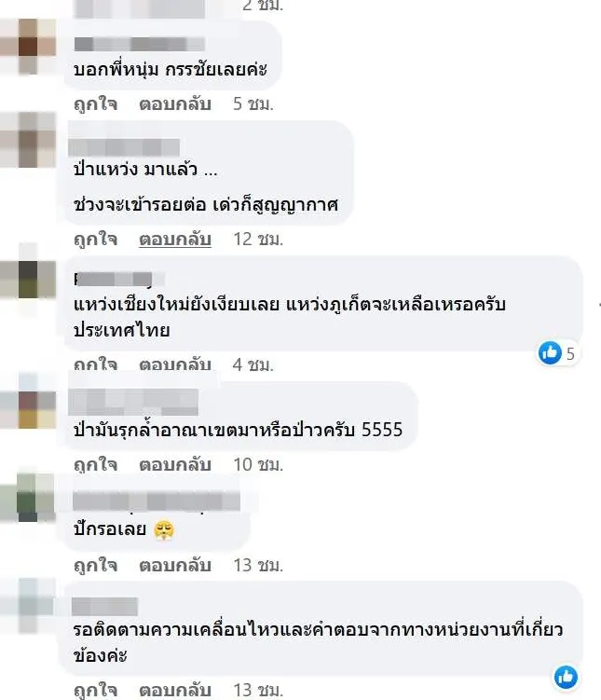The width and height of the screenshot is (601, 700).
Task: Click the 4 ชม. timestamp
Action: [253, 364]
